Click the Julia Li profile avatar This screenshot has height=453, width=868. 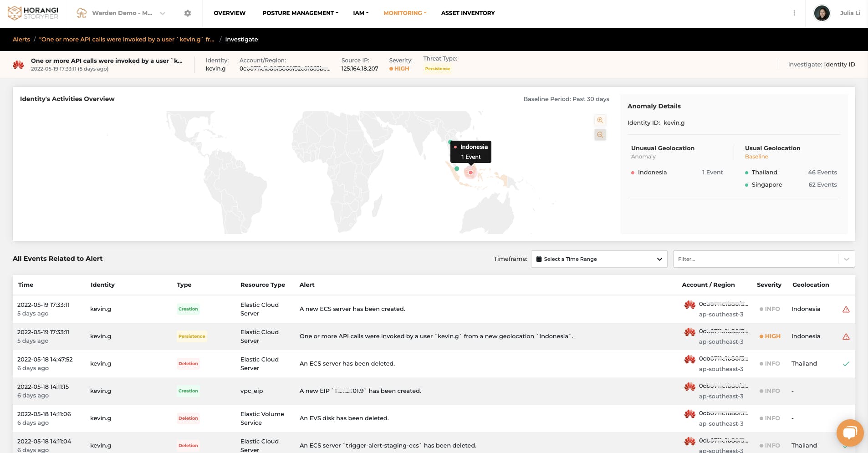point(822,13)
